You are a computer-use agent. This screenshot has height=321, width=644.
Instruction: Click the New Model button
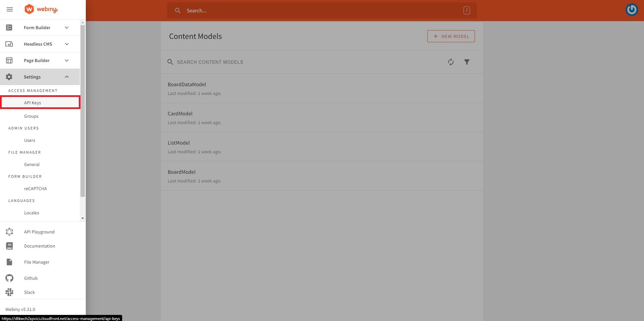(451, 36)
